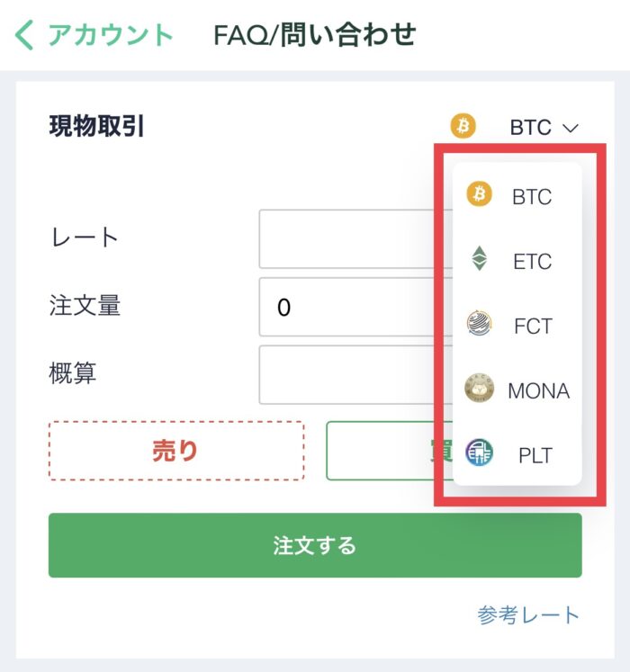The image size is (630, 672).
Task: Click the Palette PLT token icon
Action: (x=479, y=452)
